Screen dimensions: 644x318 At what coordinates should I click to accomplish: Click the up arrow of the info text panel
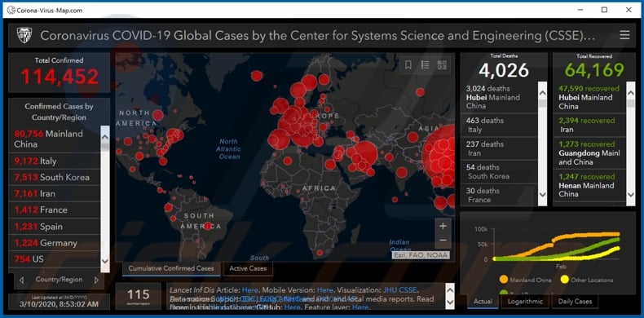point(450,290)
